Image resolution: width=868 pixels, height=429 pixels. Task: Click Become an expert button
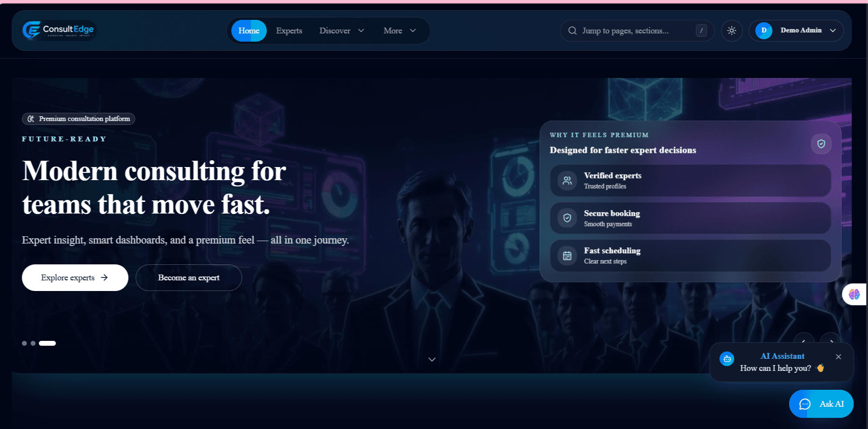[x=189, y=277]
